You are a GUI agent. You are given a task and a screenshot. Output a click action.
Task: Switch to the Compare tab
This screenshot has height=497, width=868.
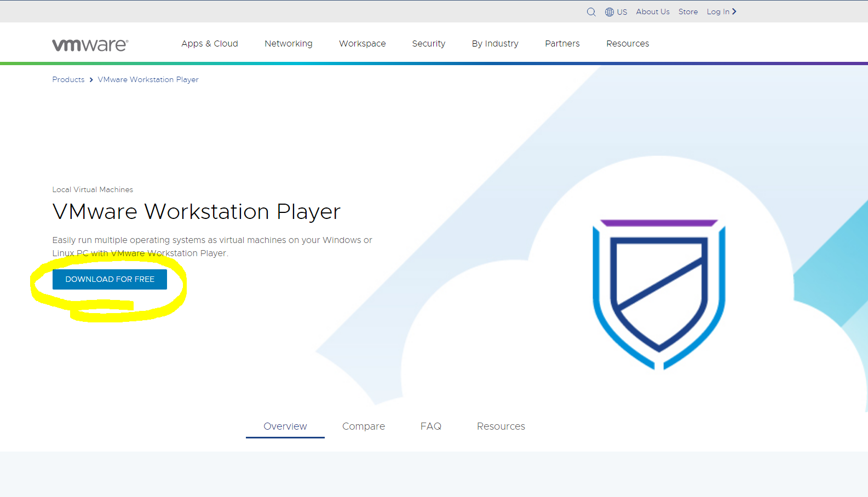coord(364,426)
